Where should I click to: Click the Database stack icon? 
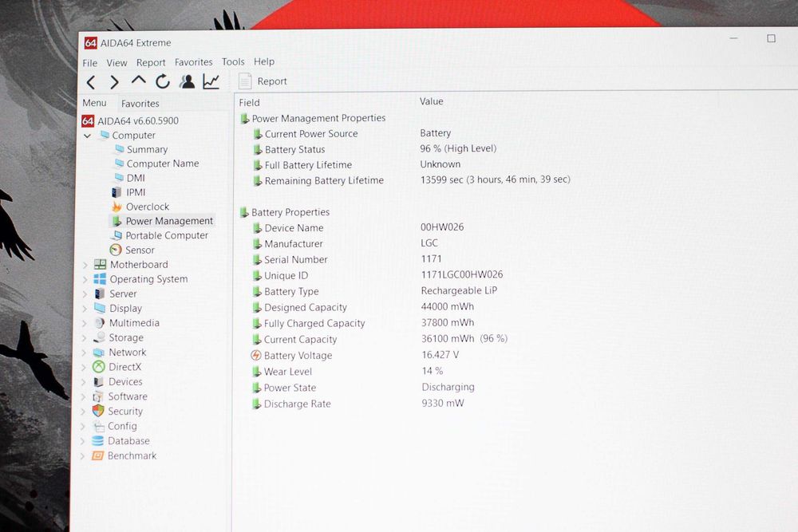click(97, 441)
